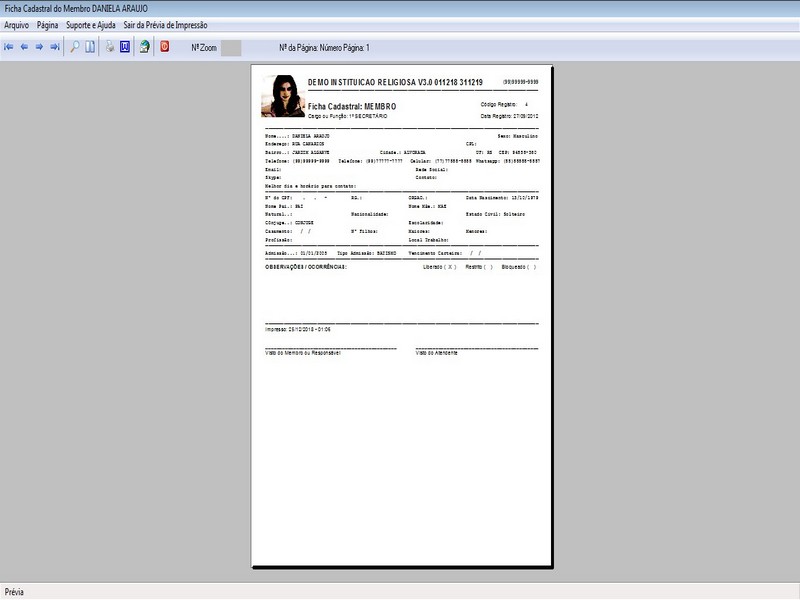This screenshot has height=600, width=800.
Task: Click the 'Nº da Página: Número Página: 1' label
Action: 324,47
